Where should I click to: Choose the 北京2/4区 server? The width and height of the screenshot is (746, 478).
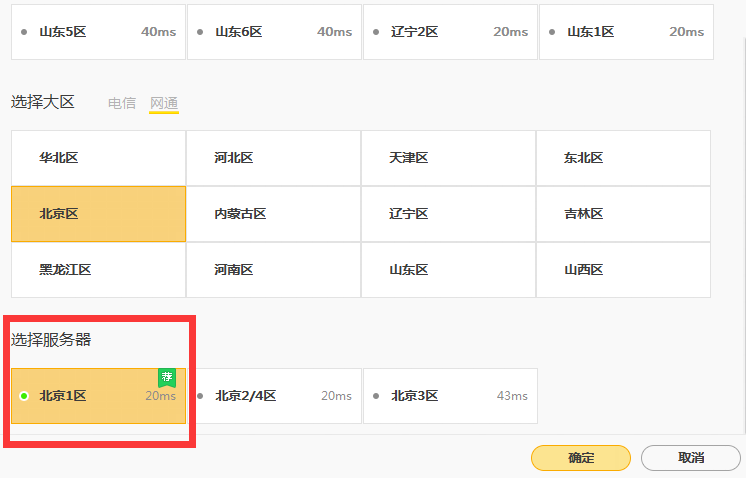point(274,396)
